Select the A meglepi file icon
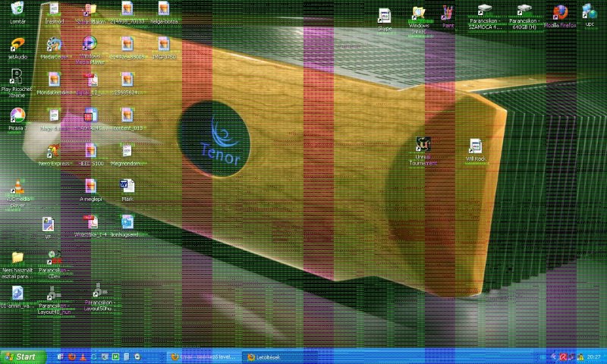The height and width of the screenshot is (364, 607). 91,187
